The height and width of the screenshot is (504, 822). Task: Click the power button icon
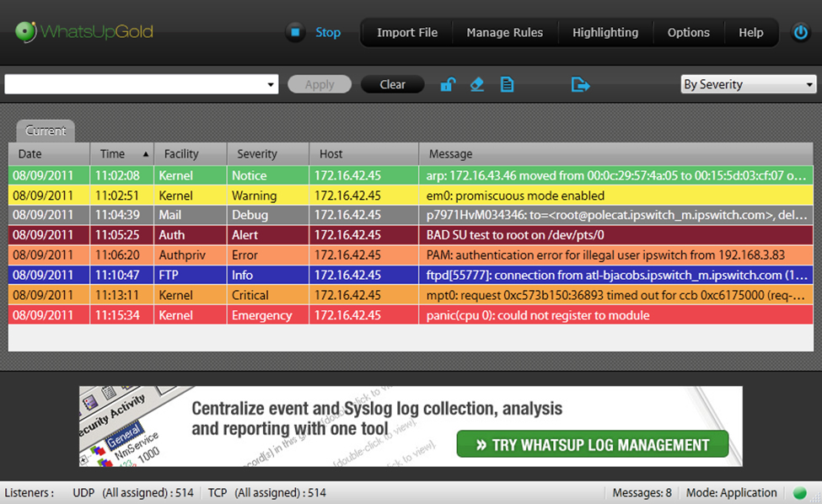click(x=801, y=33)
